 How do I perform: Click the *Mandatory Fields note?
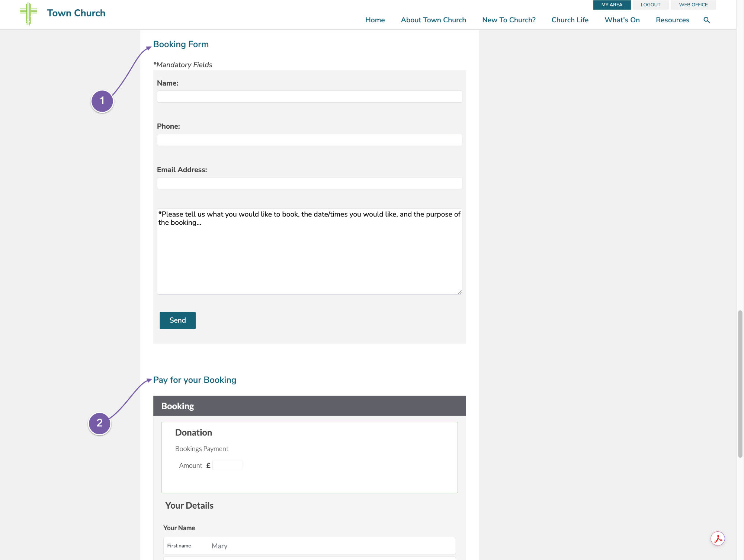click(183, 65)
